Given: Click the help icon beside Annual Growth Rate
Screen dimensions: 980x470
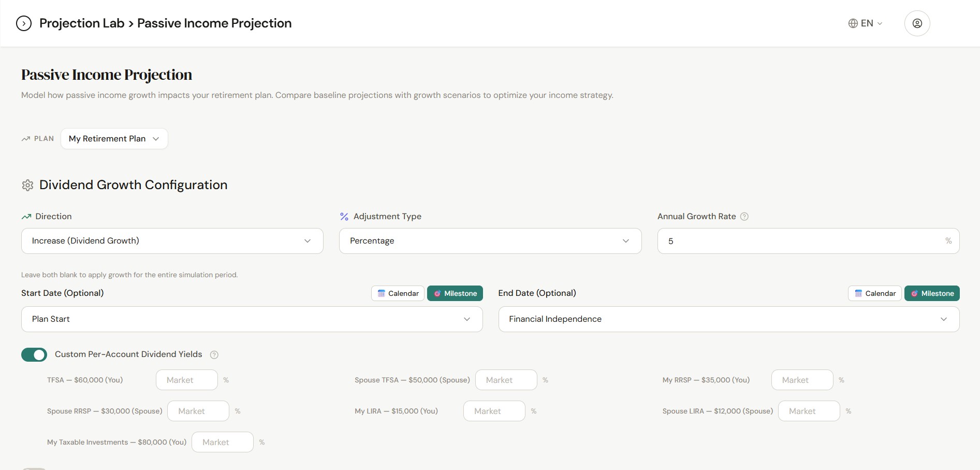Looking at the screenshot, I should click(x=744, y=217).
